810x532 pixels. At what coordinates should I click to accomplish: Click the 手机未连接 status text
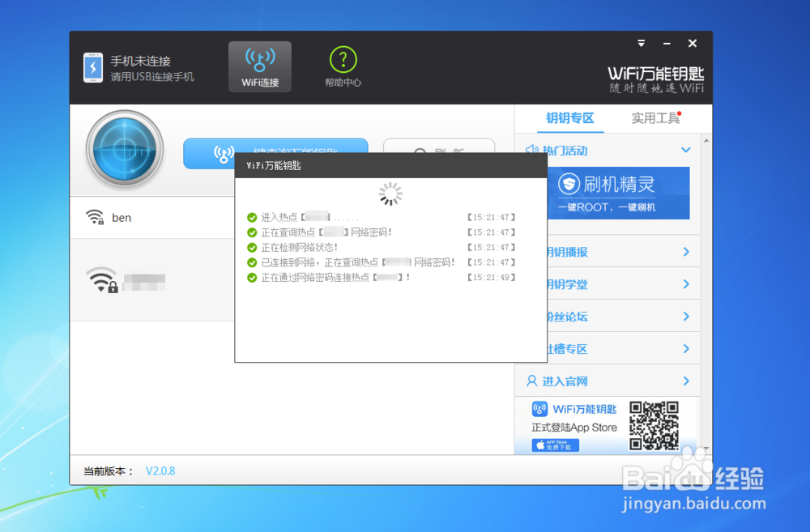coord(140,61)
